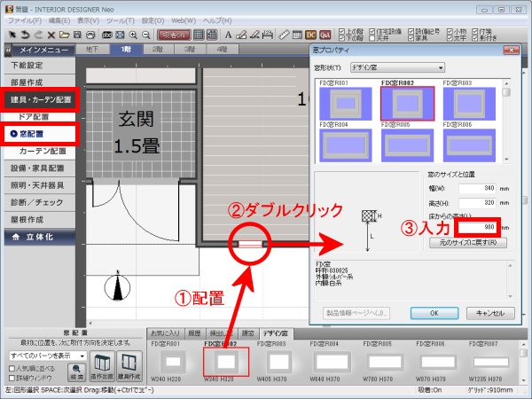Open the 窓形状 デザイン窓 dropdown

click(395, 66)
